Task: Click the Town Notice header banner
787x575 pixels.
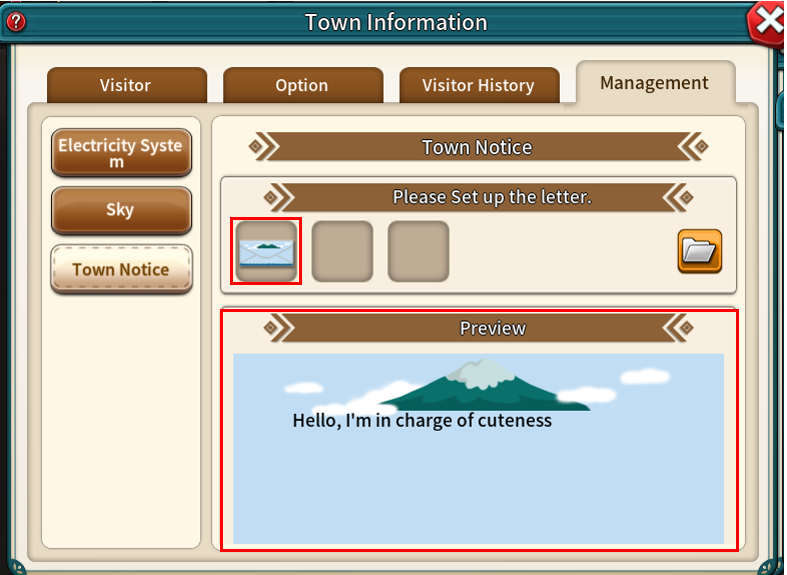Action: click(477, 147)
